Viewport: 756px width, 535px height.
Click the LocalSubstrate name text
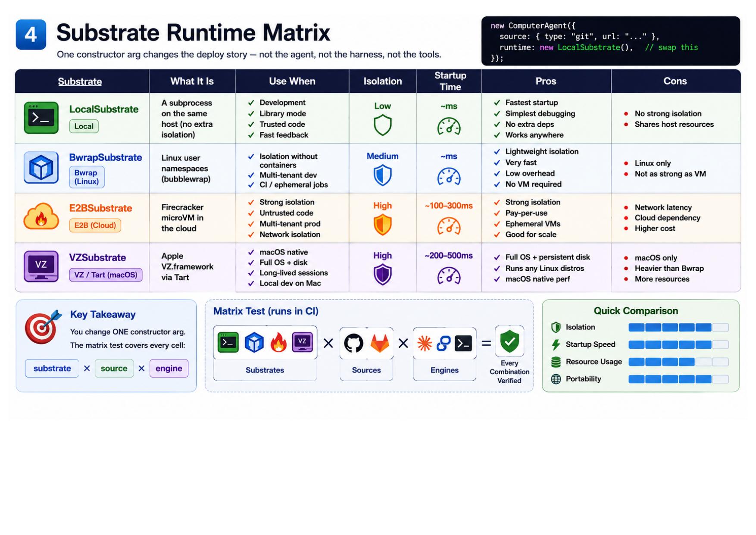tap(104, 109)
